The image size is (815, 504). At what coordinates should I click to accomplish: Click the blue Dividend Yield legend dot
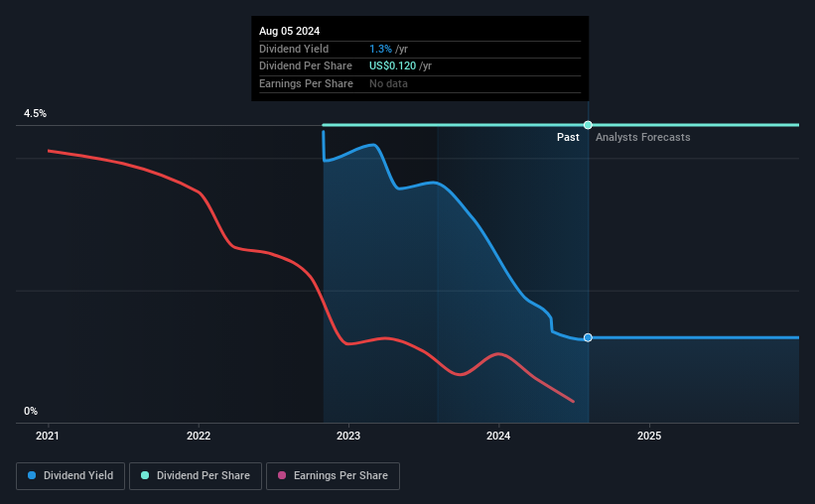[32, 475]
